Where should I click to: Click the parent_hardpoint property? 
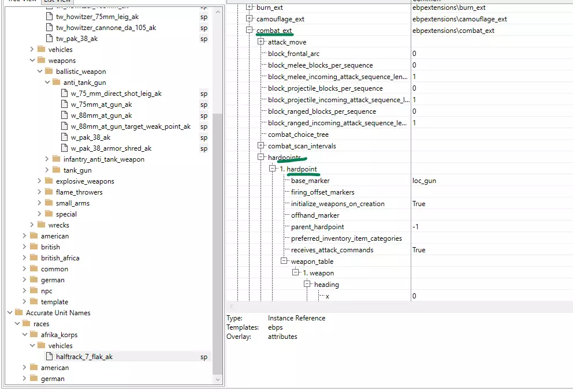pyautogui.click(x=317, y=227)
